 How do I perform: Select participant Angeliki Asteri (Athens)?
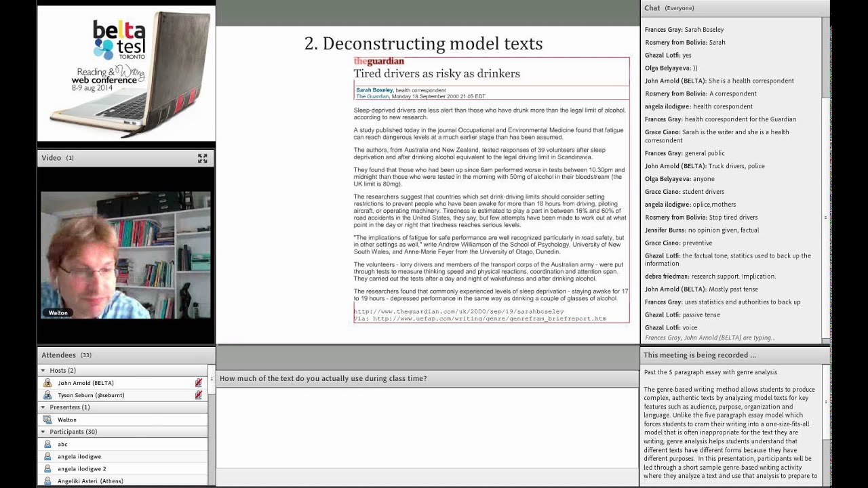click(123, 481)
